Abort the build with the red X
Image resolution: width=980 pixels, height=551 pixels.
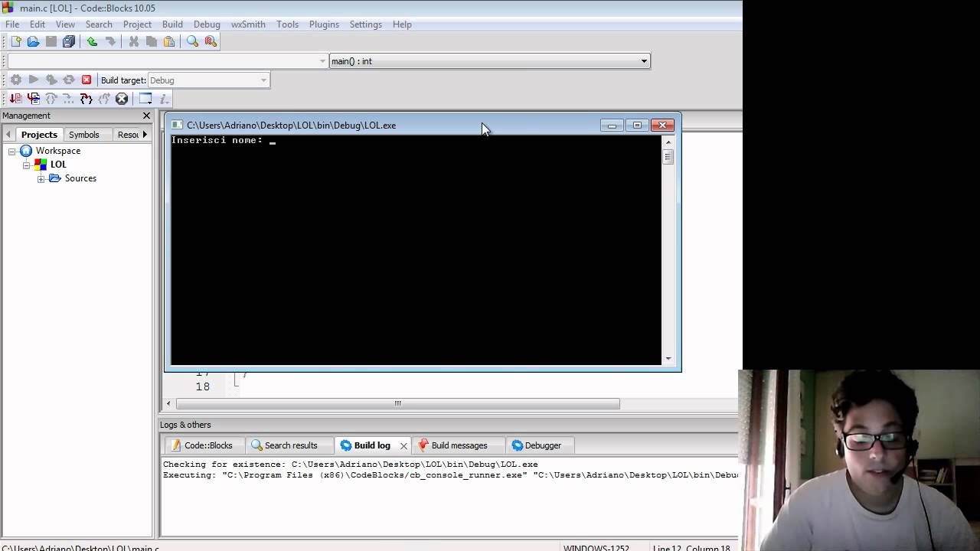point(87,80)
